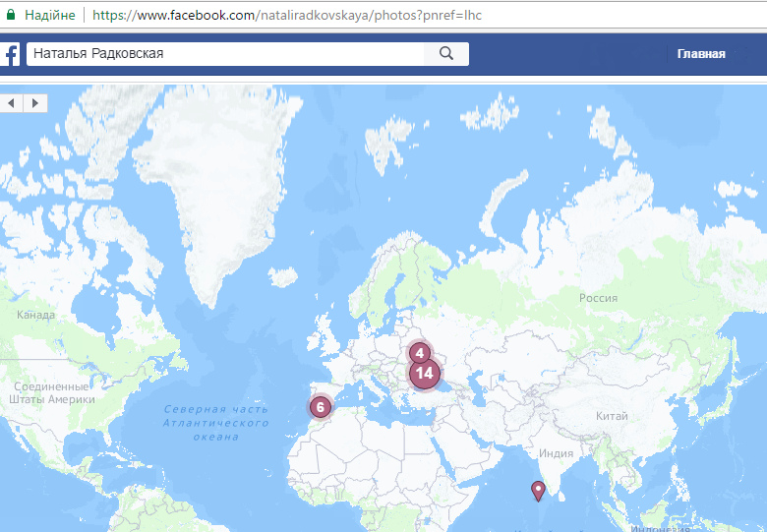Click the Китай label on the map
This screenshot has width=767, height=532.
click(611, 416)
